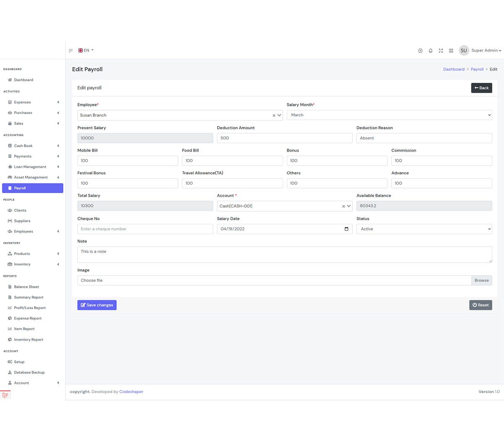Open the apps grid icon

[451, 50]
